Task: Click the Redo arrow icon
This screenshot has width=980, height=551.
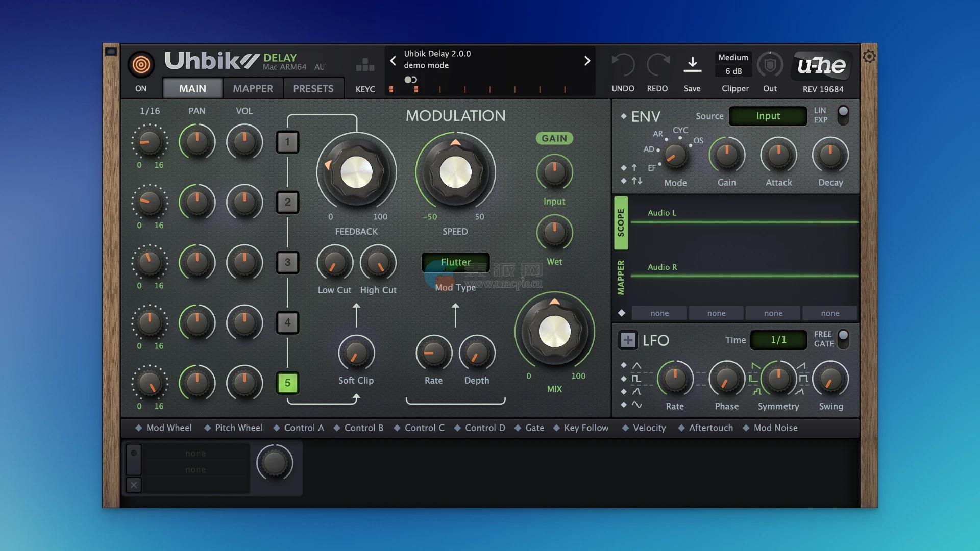Action: 657,65
